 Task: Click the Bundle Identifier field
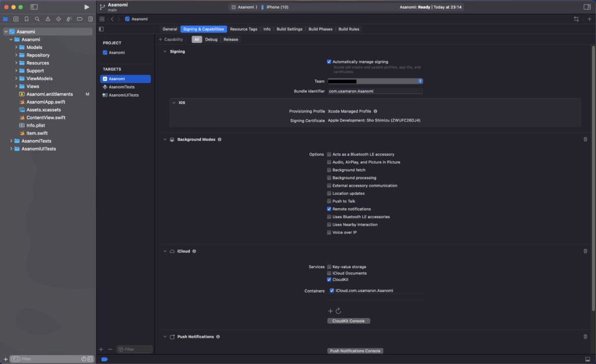coord(375,91)
